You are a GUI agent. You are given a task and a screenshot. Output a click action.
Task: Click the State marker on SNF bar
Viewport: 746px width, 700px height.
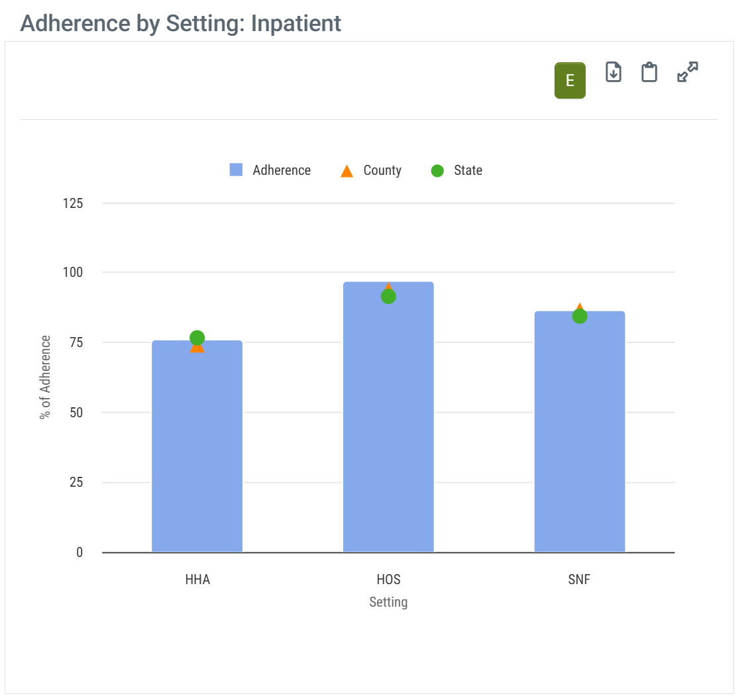(580, 317)
